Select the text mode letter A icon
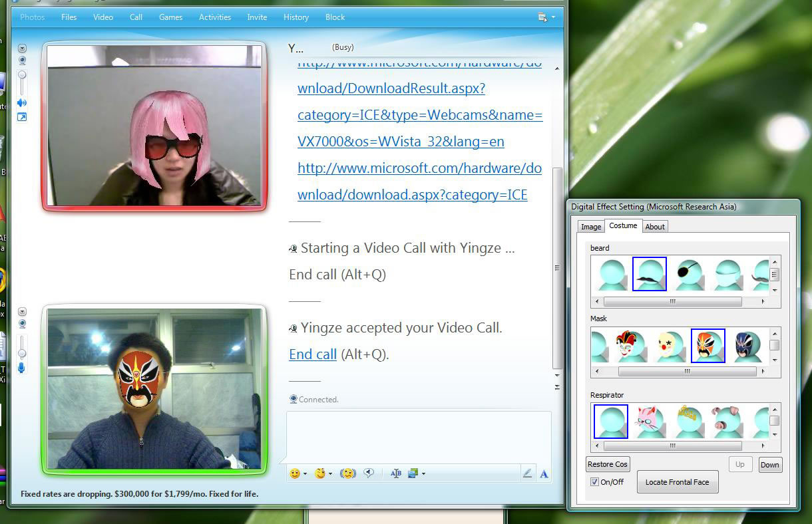 tap(544, 473)
